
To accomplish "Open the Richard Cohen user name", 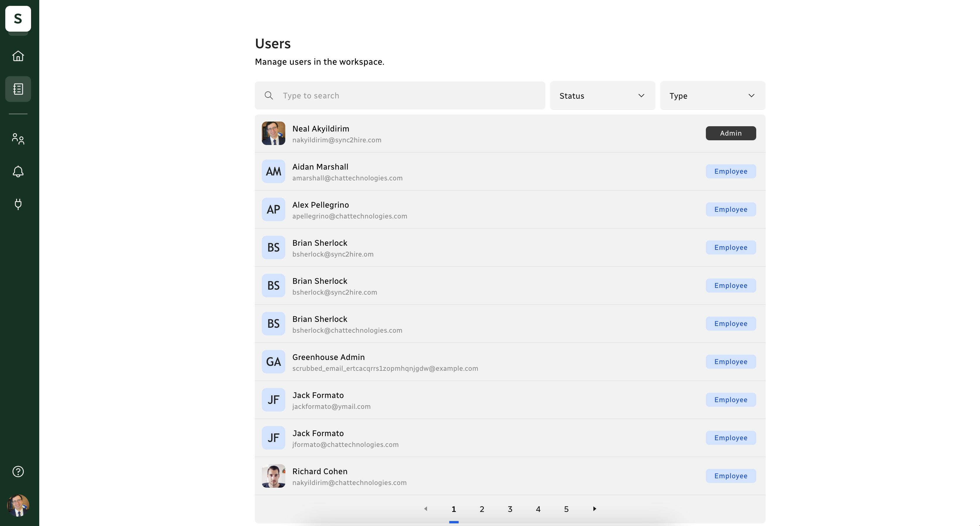I will coord(320,471).
